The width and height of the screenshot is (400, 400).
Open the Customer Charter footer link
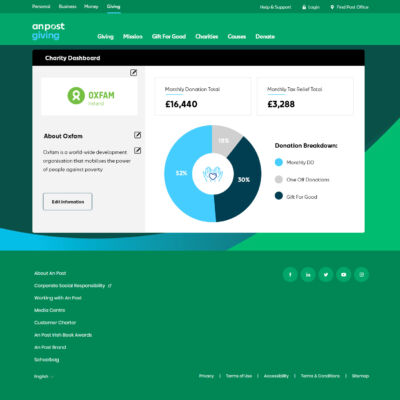(x=55, y=323)
